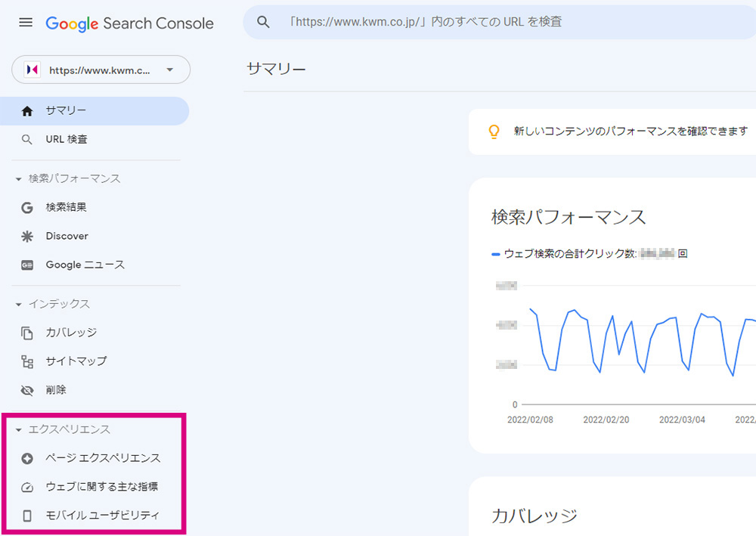Click the 0 value on chart axis
Viewport: 756px width, 536px height.
(x=515, y=405)
